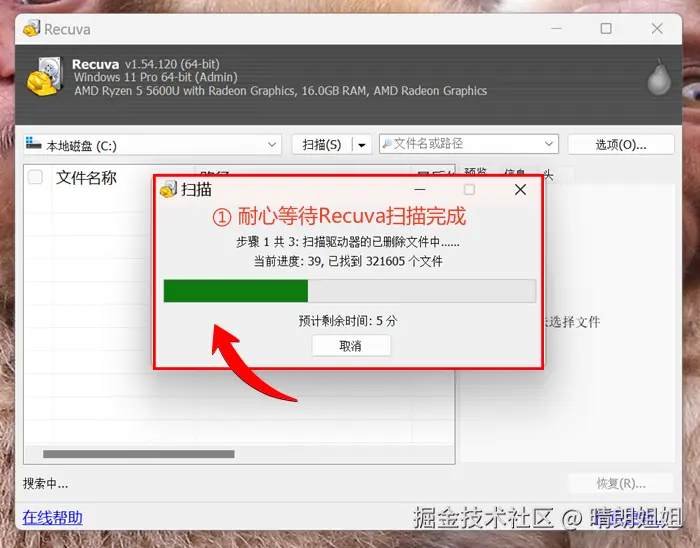Click the Recuva title bar app icon
This screenshot has height=548, width=700.
tap(32, 28)
